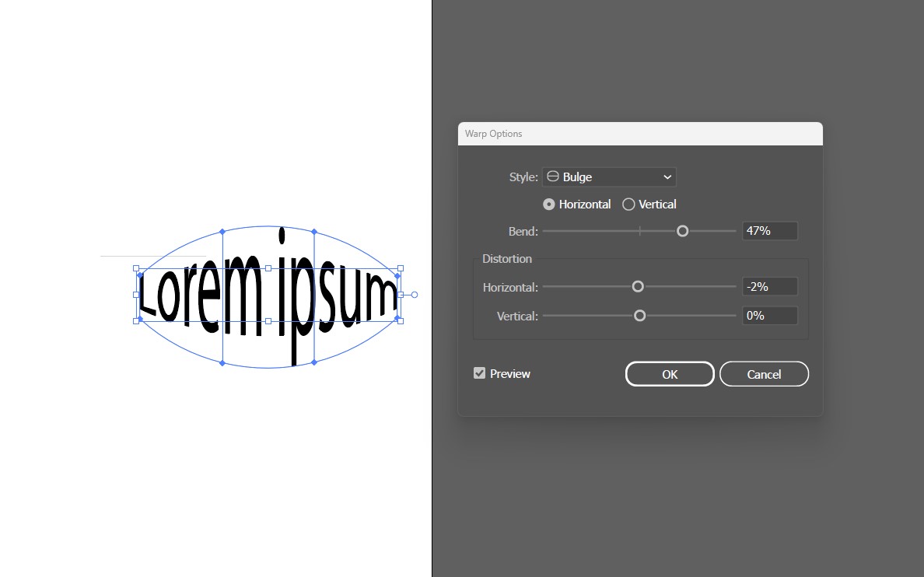924x577 pixels.
Task: Click the midpoint tick on Bend slider
Action: (639, 231)
